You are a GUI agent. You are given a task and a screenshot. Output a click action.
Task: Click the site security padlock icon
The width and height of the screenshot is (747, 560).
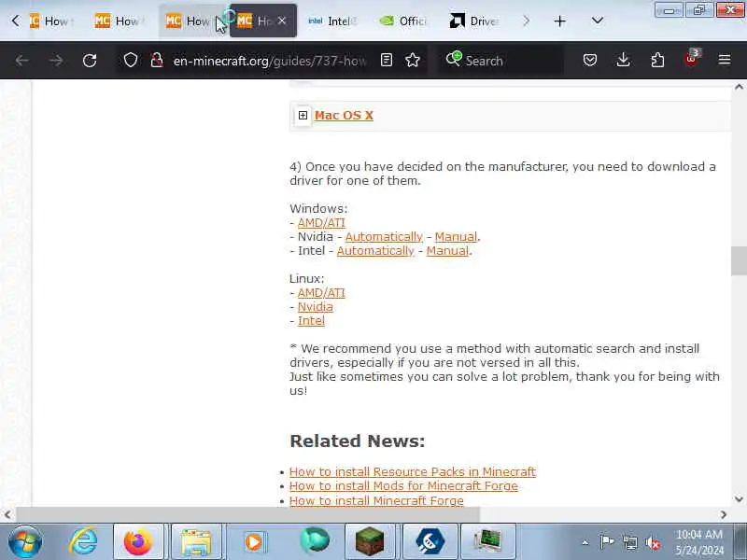157,61
